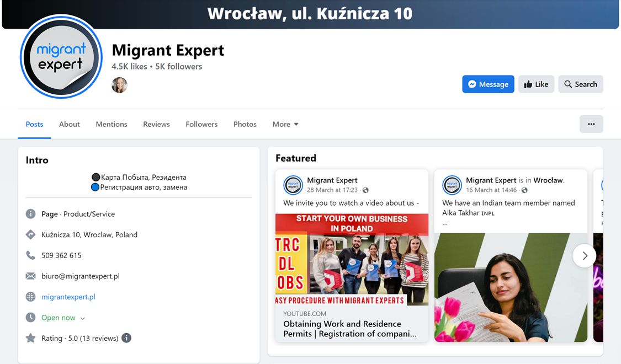The width and height of the screenshot is (621, 364).
Task: Open Migrant Expert avatar on 28 March post
Action: (293, 185)
